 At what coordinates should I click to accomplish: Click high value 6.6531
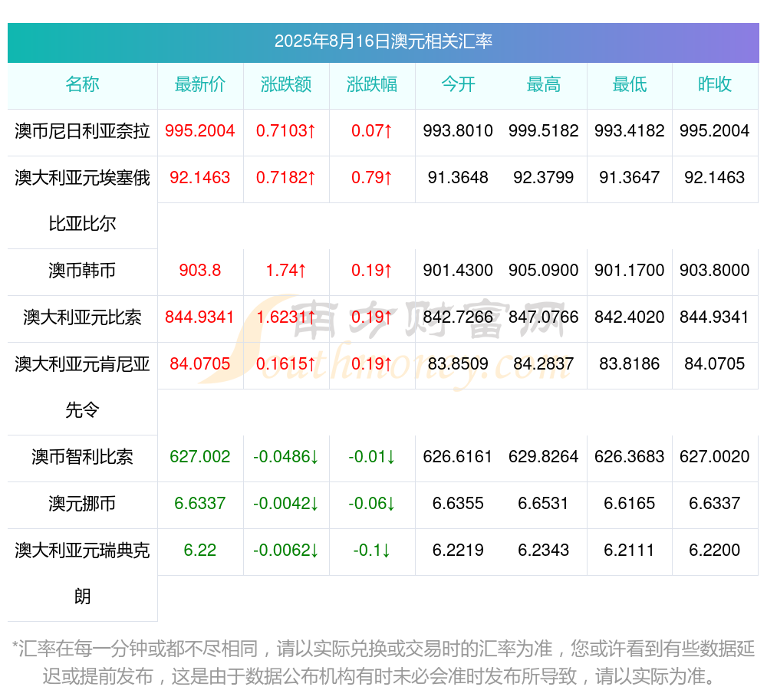[x=544, y=504]
